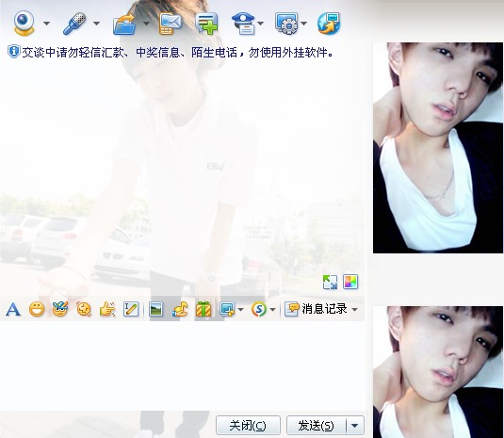Viewport: 504px width, 438px height.
Task: Open font settings with the A icon
Action: tap(13, 310)
